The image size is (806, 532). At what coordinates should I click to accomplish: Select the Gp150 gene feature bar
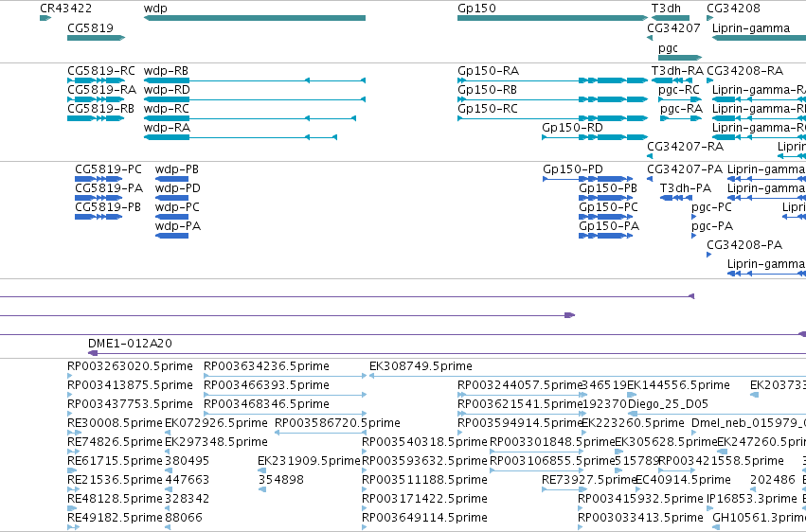(552, 18)
